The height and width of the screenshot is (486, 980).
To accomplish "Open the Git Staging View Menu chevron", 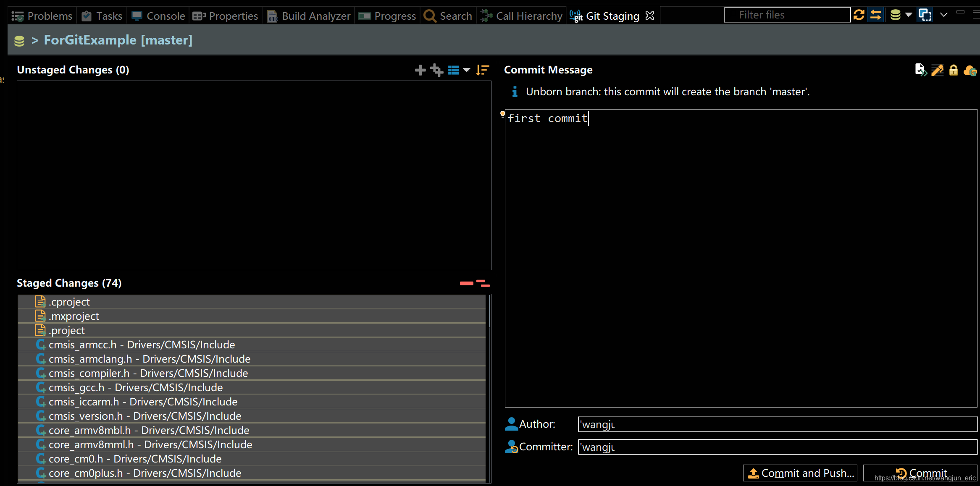I will [944, 15].
